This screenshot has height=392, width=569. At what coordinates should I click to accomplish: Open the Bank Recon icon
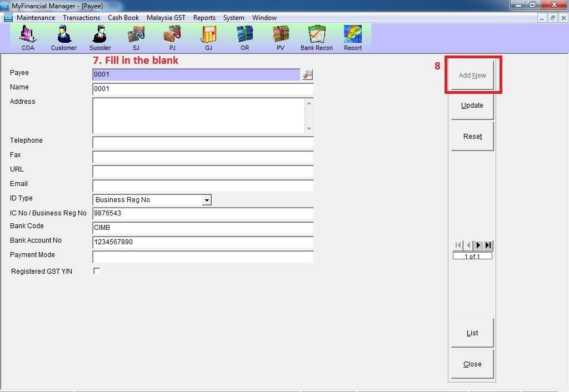(x=317, y=37)
